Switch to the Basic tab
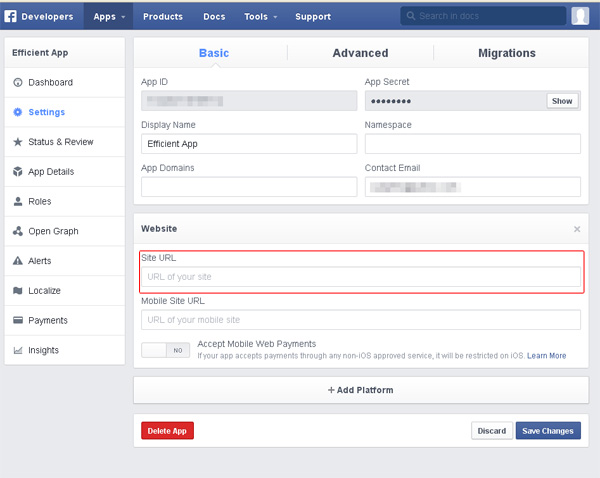Screen dimensions: 600x478 click(214, 53)
